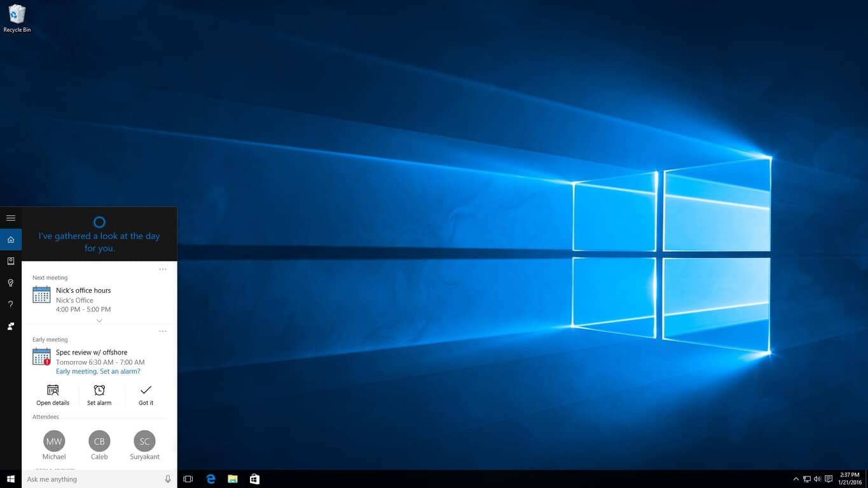Click 'Early meeting. Set an alarm?' link
The image size is (868, 488).
pos(98,371)
